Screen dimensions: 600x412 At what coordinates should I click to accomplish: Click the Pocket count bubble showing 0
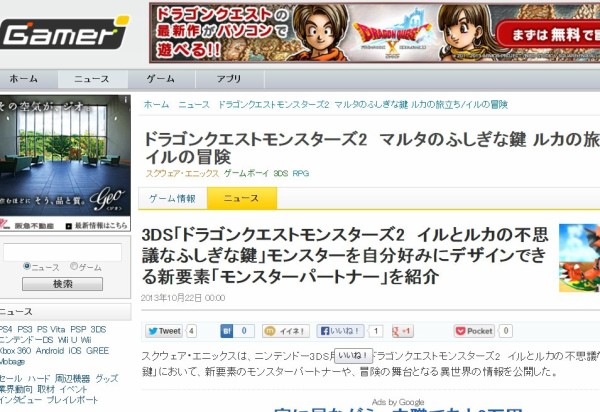click(505, 331)
